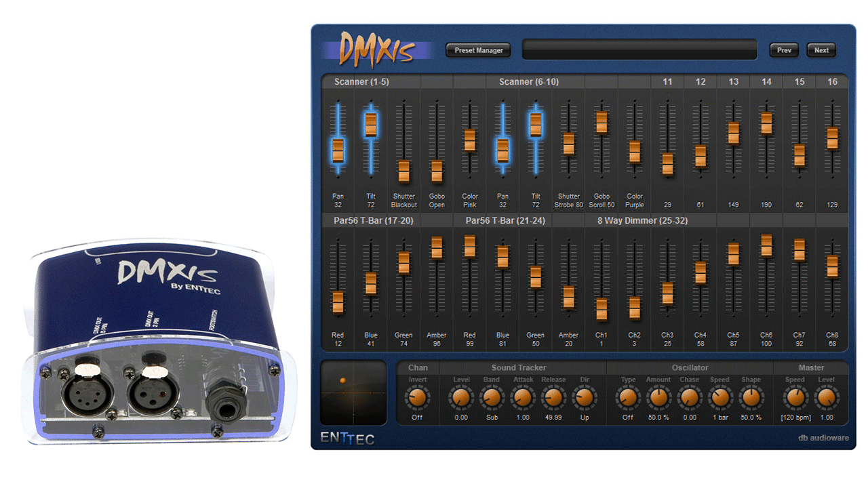Click the Red 99 fader
The image size is (868, 488).
[470, 246]
